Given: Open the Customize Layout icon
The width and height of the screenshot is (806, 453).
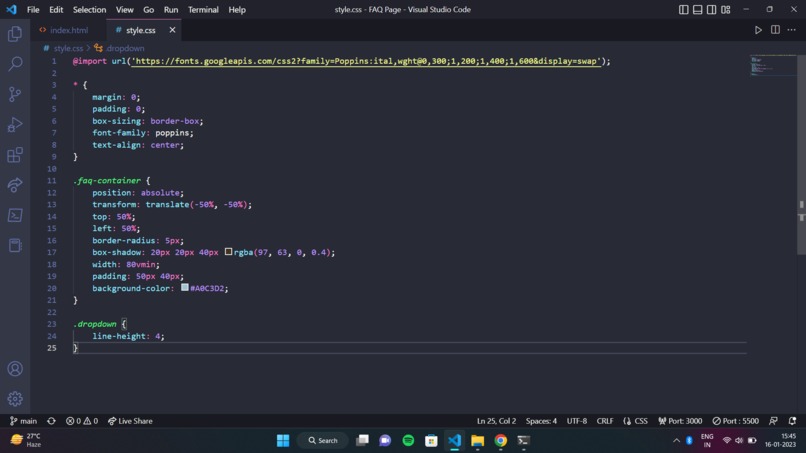Looking at the screenshot, I should [726, 10].
